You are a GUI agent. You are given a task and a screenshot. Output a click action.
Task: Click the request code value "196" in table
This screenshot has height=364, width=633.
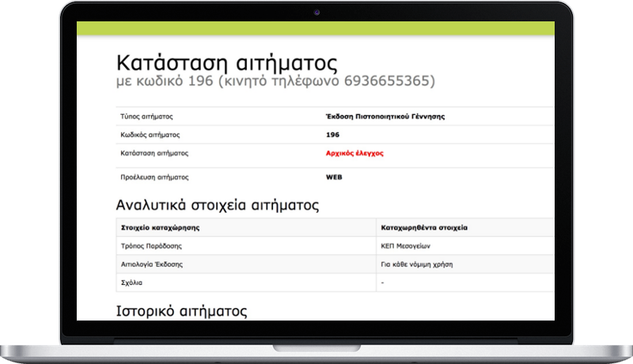pos(332,135)
